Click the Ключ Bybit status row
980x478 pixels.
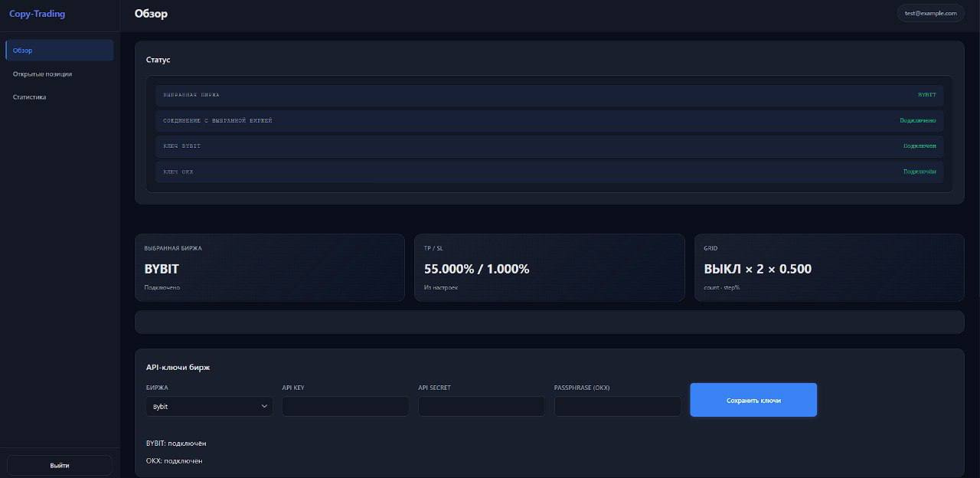click(x=549, y=146)
